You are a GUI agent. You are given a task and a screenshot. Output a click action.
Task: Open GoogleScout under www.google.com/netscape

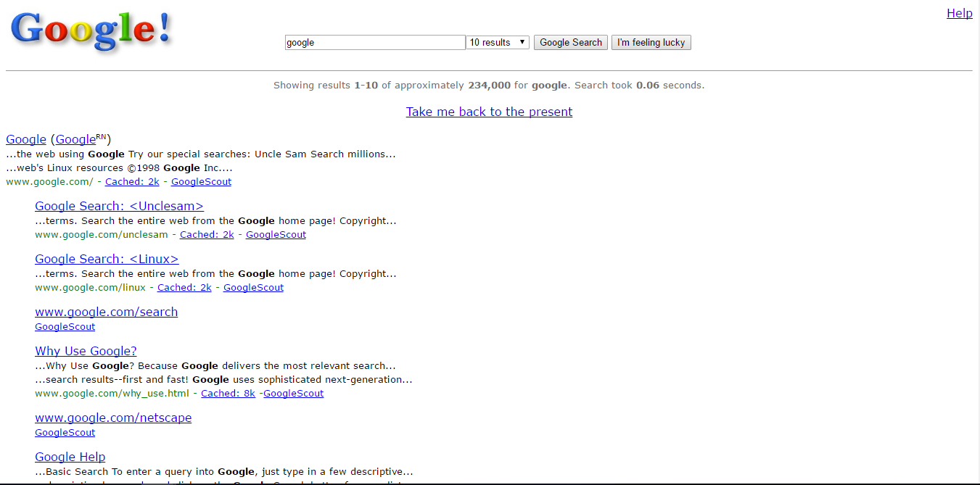(65, 433)
